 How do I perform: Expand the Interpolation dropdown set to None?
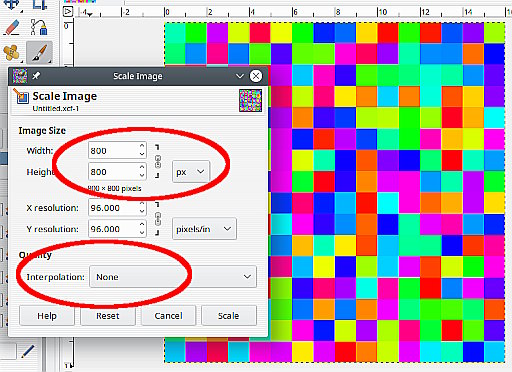click(173, 276)
